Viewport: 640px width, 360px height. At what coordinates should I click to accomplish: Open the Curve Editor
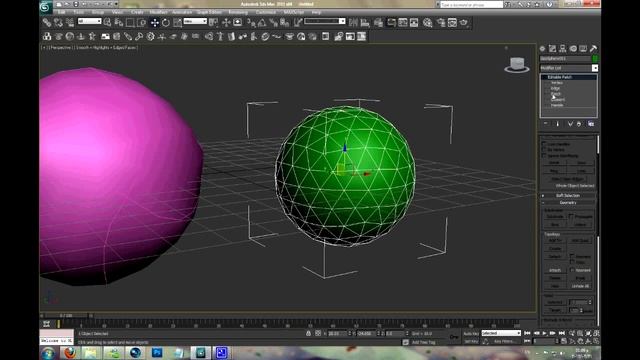(403, 22)
